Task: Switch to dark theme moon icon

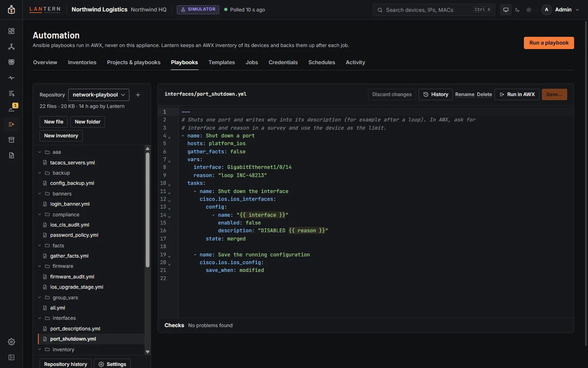Action: [517, 10]
